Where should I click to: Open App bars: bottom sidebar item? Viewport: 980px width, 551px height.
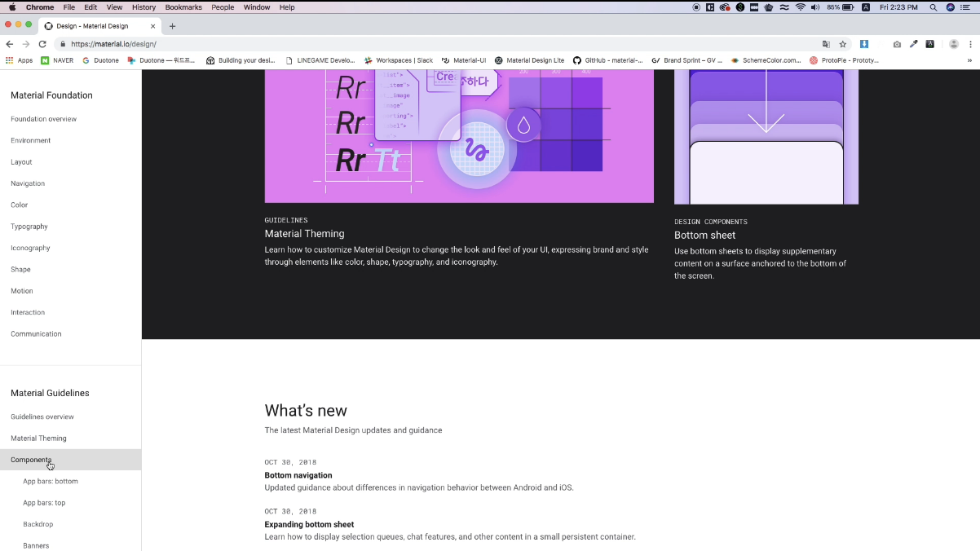tap(51, 481)
